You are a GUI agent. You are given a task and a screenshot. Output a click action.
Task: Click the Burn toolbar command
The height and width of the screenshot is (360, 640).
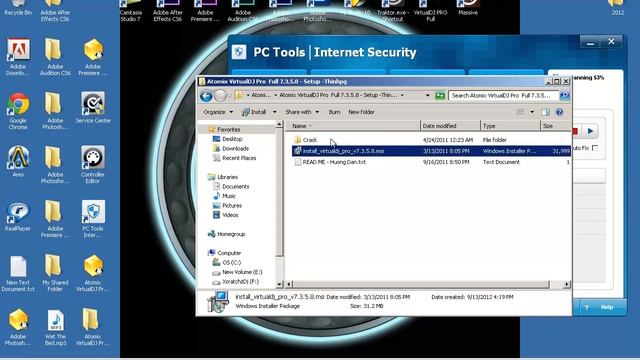[x=334, y=112]
